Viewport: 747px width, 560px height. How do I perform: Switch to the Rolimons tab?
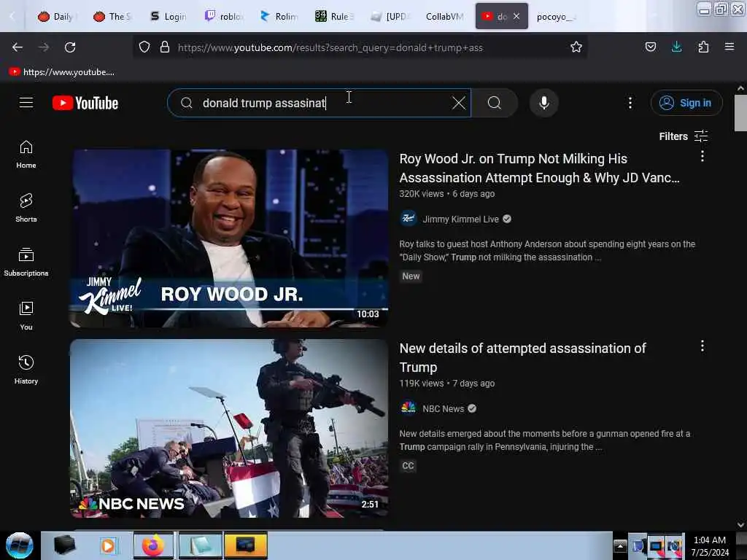279,17
